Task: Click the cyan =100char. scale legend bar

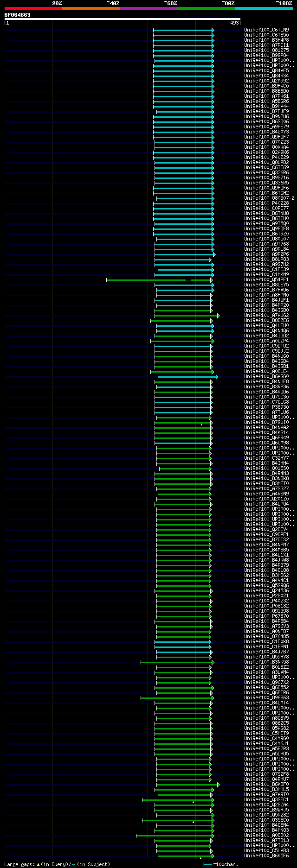Action: pos(207,864)
